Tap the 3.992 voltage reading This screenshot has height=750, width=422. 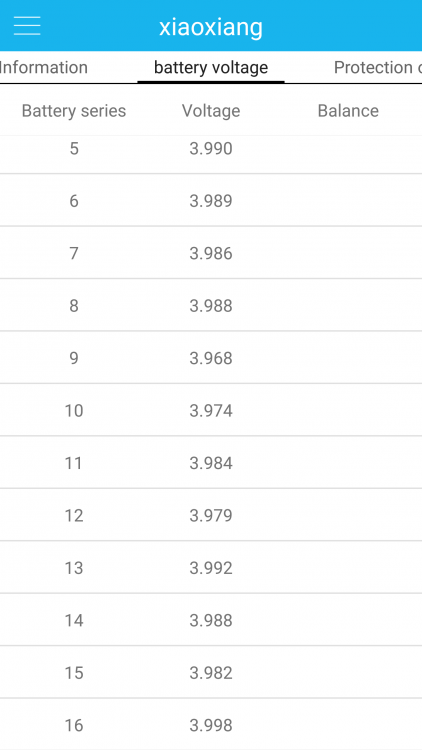point(211,568)
